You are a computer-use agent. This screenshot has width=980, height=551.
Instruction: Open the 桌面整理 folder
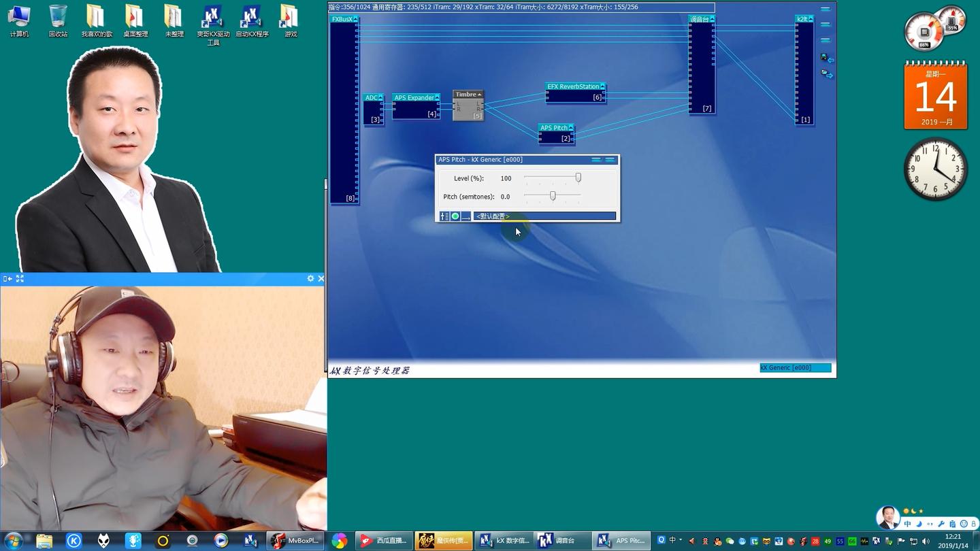[x=135, y=20]
